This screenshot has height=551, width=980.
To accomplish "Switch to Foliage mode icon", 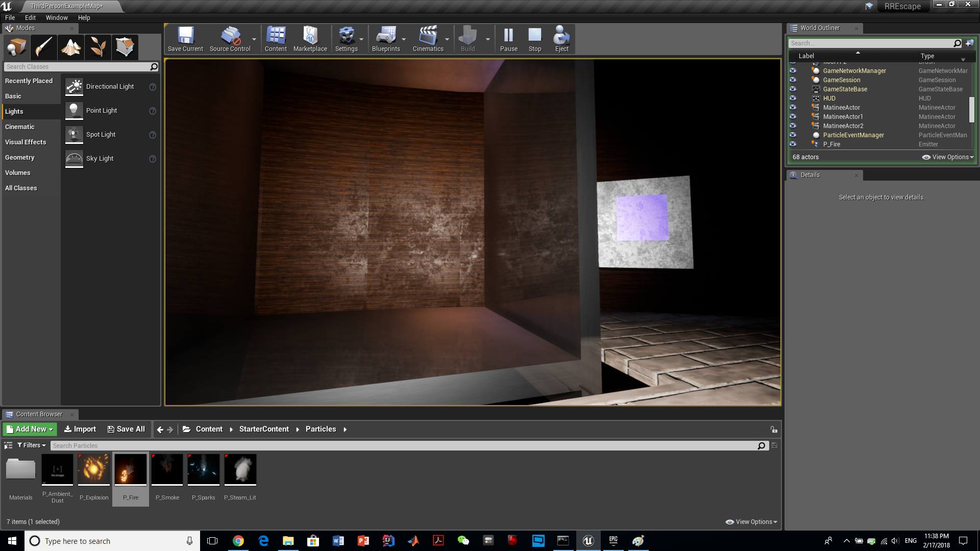I will pyautogui.click(x=97, y=47).
